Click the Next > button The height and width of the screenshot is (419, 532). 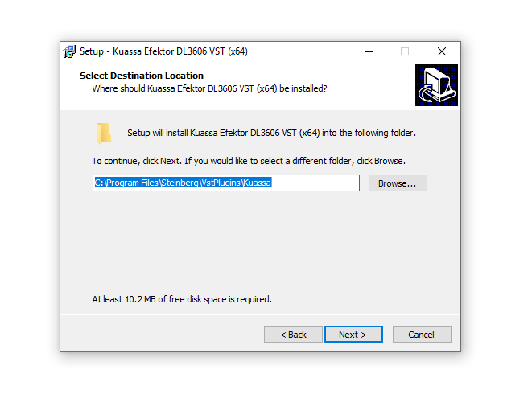[353, 335]
